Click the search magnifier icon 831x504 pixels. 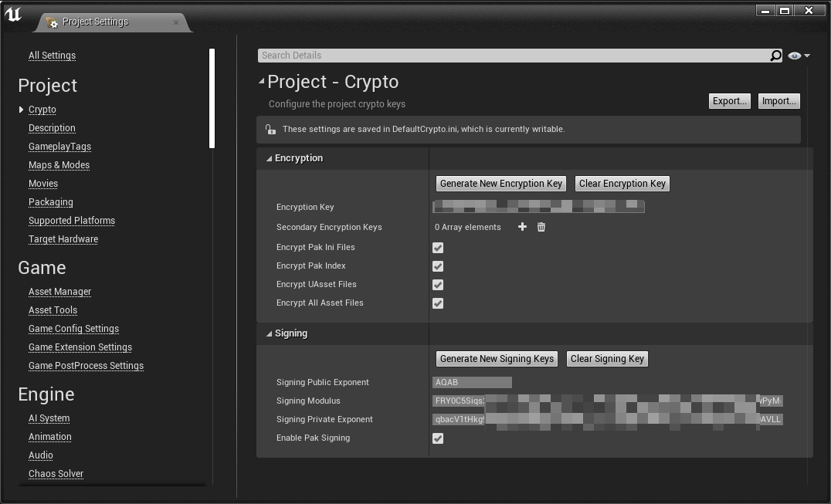pos(775,56)
